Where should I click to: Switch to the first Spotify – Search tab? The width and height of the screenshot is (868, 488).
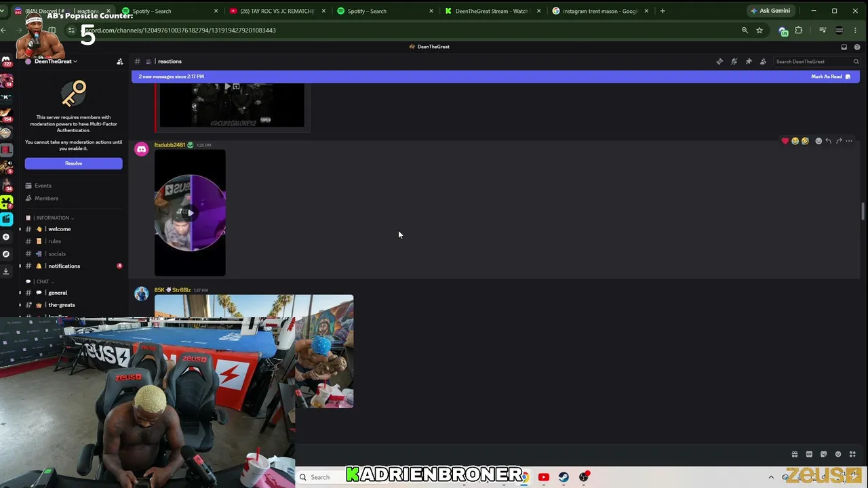coord(170,11)
